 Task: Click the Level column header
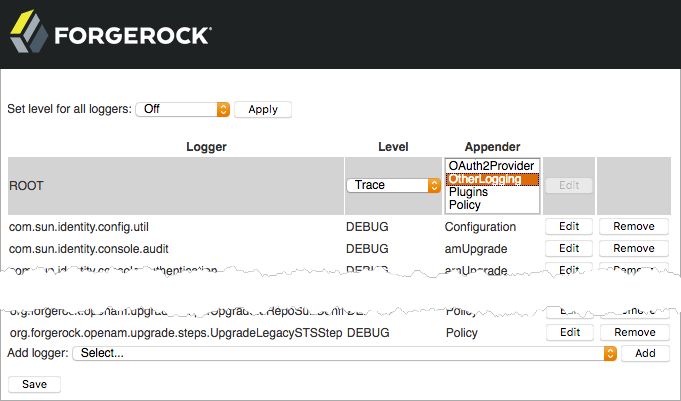pyautogui.click(x=393, y=147)
